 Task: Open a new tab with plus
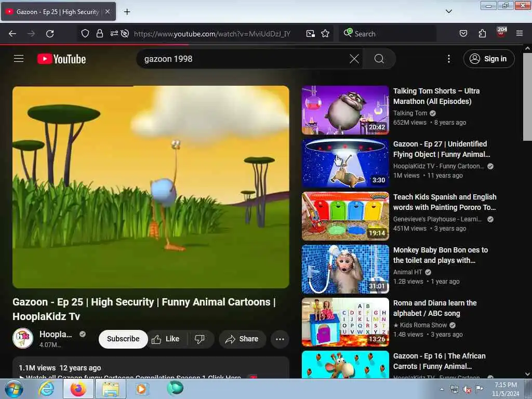(127, 12)
